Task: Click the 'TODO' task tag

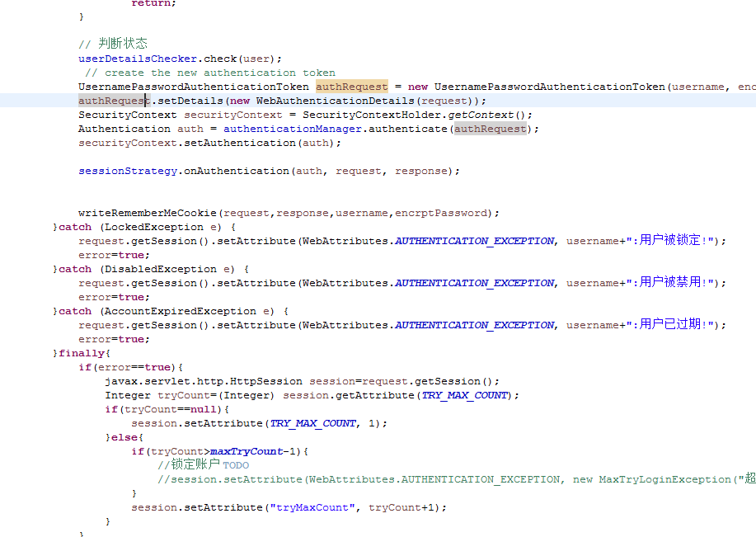Action: [x=236, y=465]
